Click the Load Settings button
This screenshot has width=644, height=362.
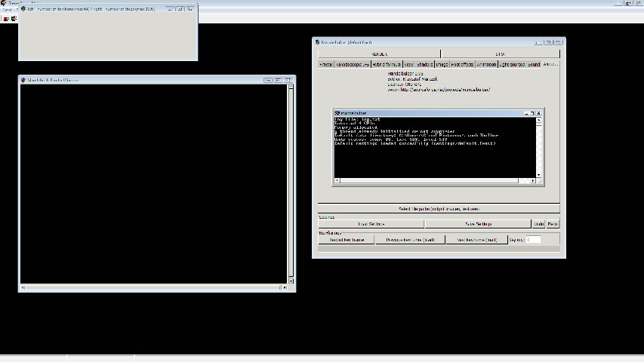point(371,224)
